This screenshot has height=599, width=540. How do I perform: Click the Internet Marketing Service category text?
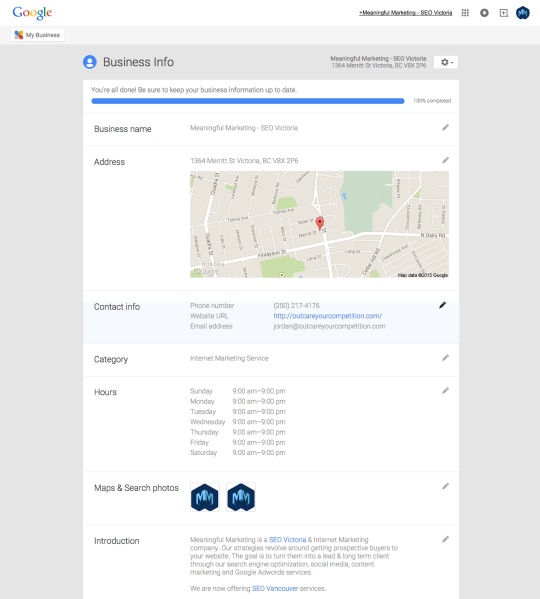[x=229, y=358]
